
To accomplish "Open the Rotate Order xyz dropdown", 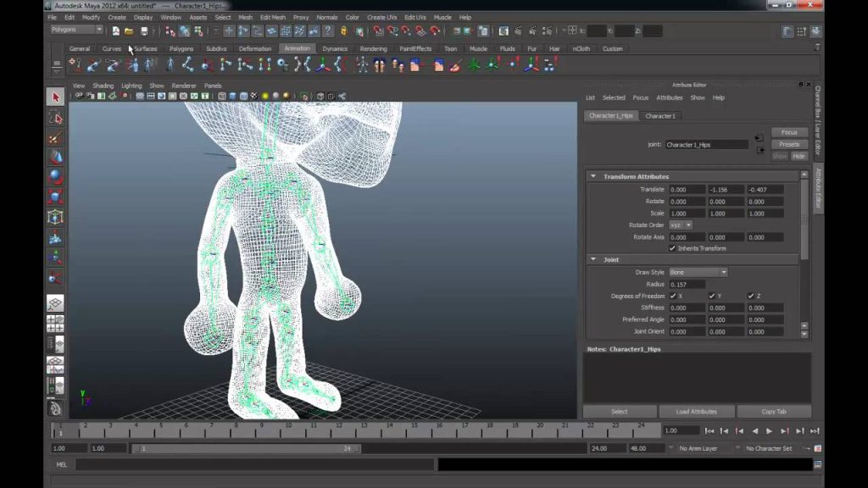I will click(681, 225).
